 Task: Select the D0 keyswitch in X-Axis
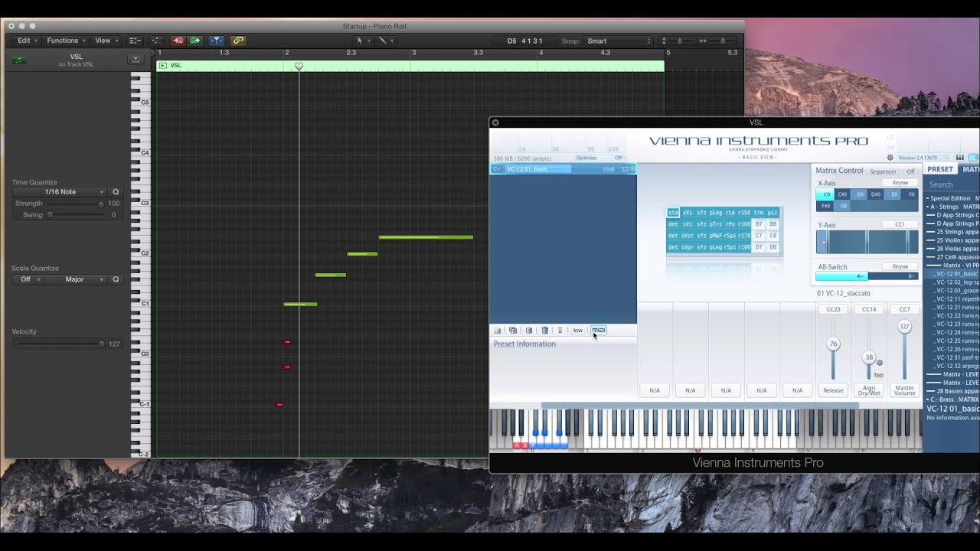pyautogui.click(x=860, y=194)
